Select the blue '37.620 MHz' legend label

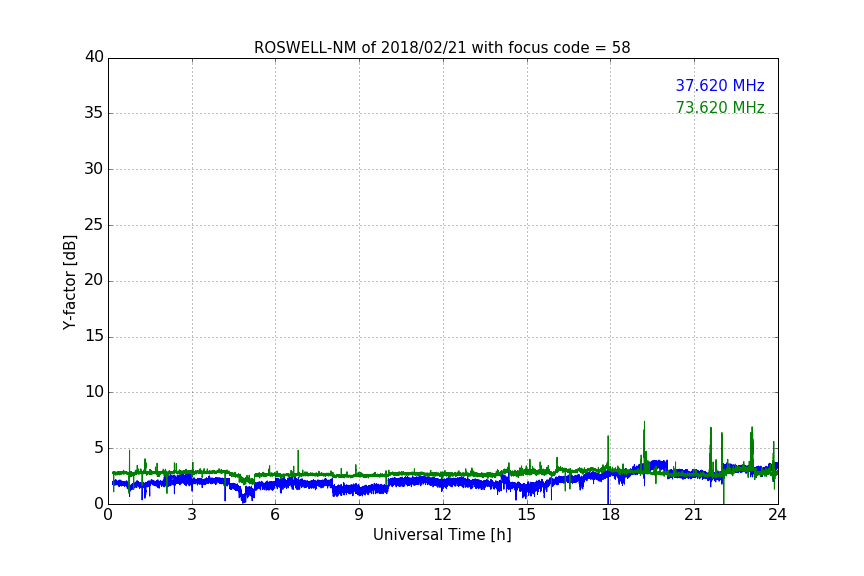tap(720, 85)
